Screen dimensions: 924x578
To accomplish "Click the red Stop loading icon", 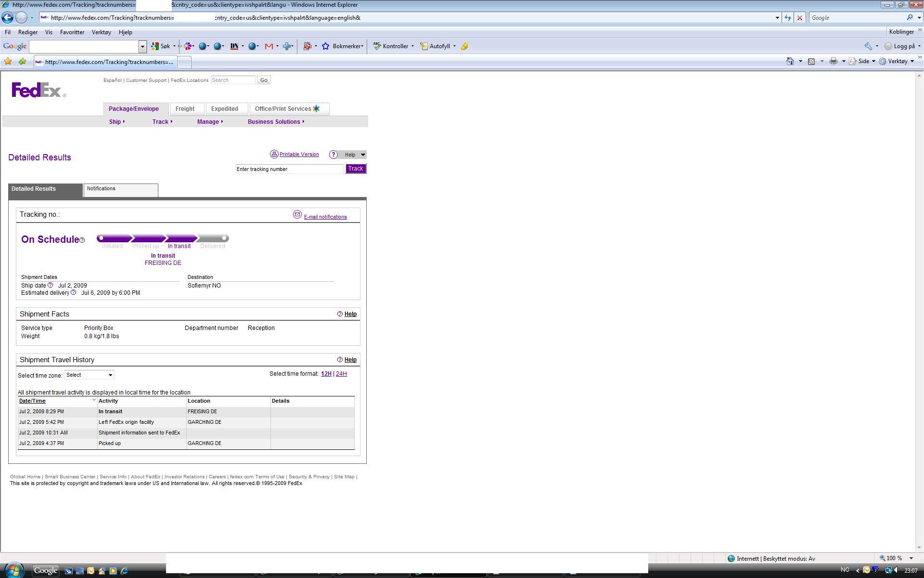I will (800, 18).
